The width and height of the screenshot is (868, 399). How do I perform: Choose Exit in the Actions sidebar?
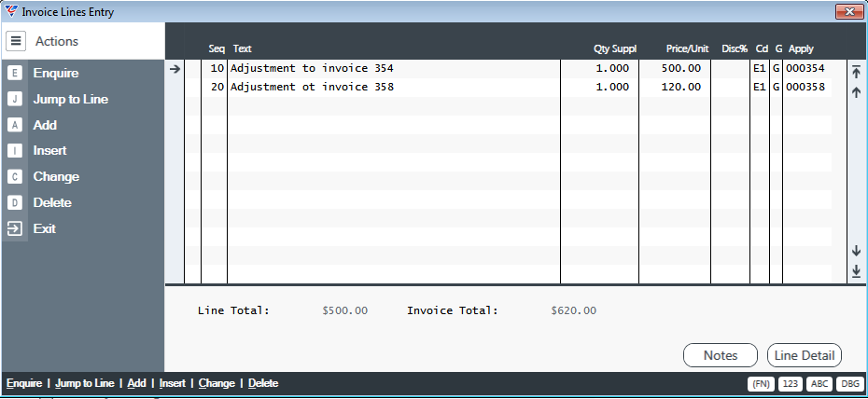(x=44, y=228)
